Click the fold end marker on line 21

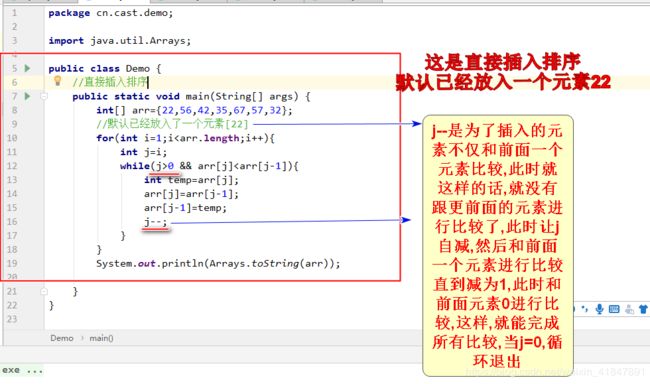pos(44,292)
